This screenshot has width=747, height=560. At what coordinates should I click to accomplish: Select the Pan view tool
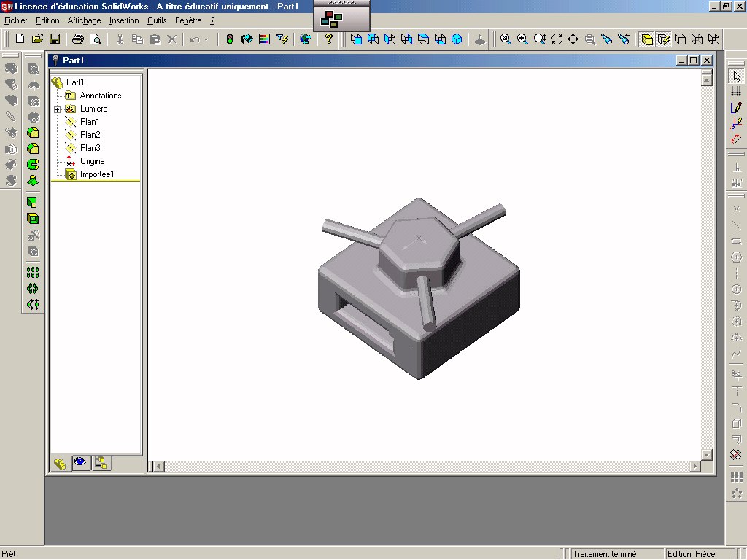point(573,39)
